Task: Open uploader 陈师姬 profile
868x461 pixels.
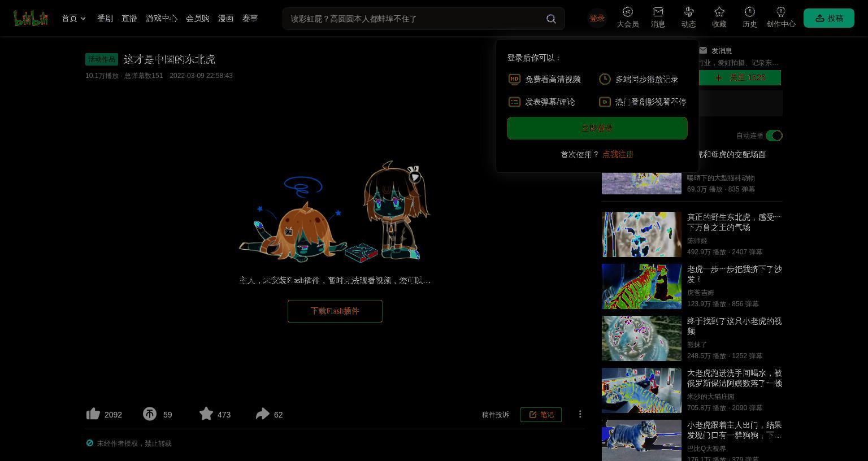Action: tap(697, 241)
